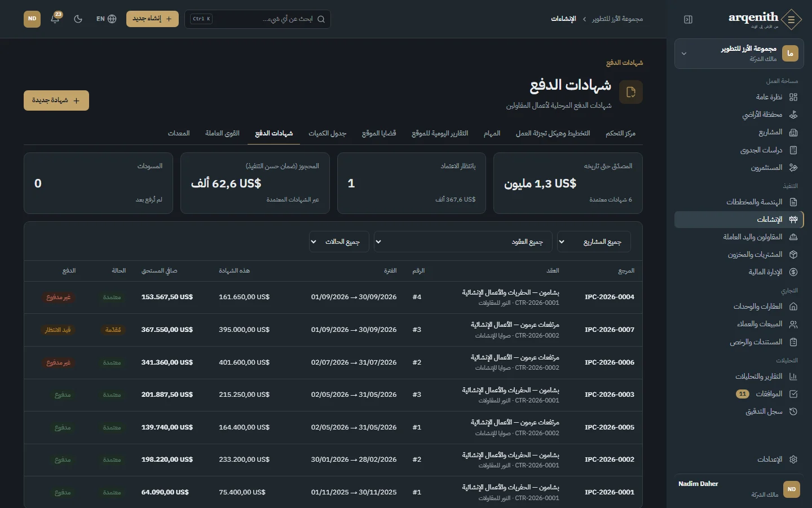Image resolution: width=812 pixels, height=508 pixels.
Task: Expand مجموعة الأرز للتطوير company switcher
Action: pos(739,54)
